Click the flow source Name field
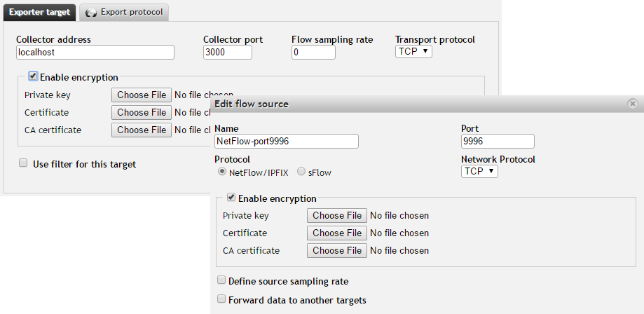 [x=287, y=142]
